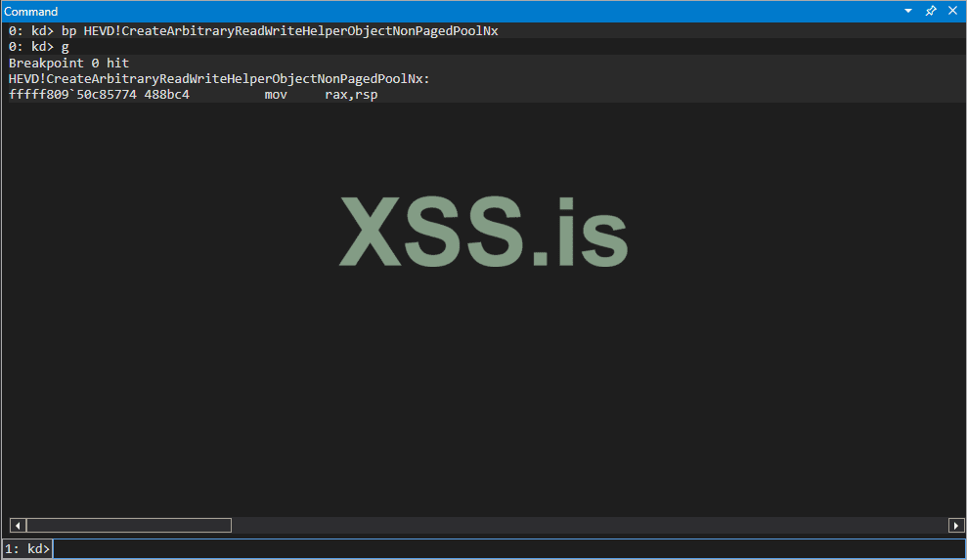This screenshot has height=560, width=967.
Task: Click the horizontal scrollbar right arrow
Action: coord(956,526)
